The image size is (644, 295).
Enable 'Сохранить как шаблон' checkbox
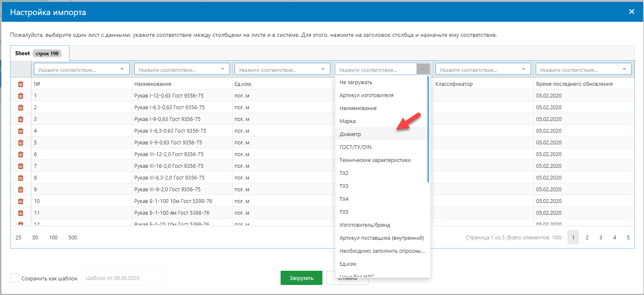(x=15, y=278)
